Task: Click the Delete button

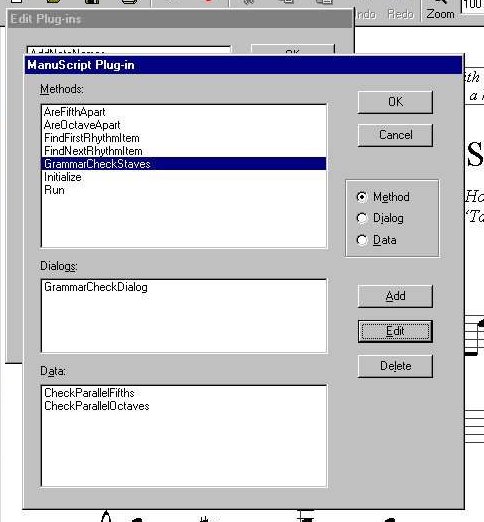Action: click(395, 366)
